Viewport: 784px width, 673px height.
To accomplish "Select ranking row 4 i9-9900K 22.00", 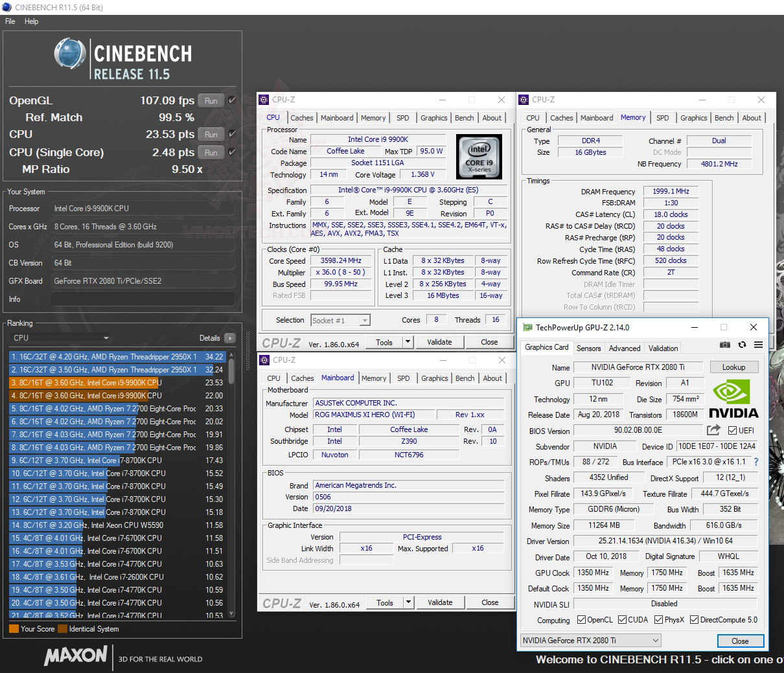I will [x=117, y=396].
